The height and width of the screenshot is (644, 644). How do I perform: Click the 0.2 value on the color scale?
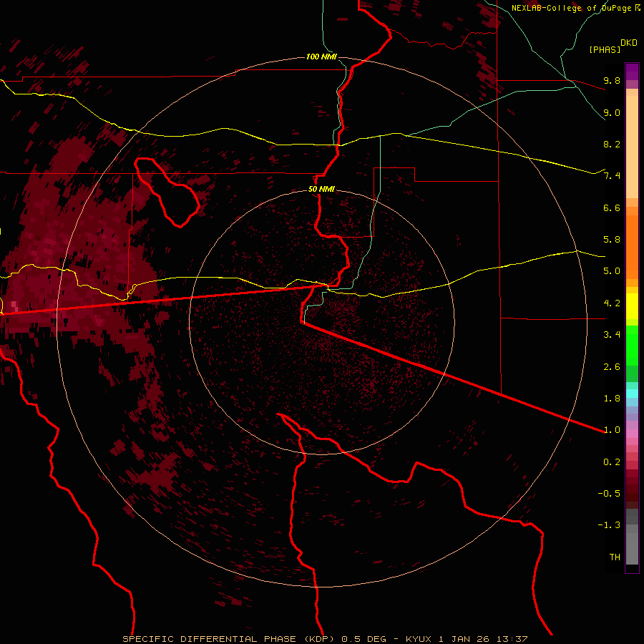(612, 462)
